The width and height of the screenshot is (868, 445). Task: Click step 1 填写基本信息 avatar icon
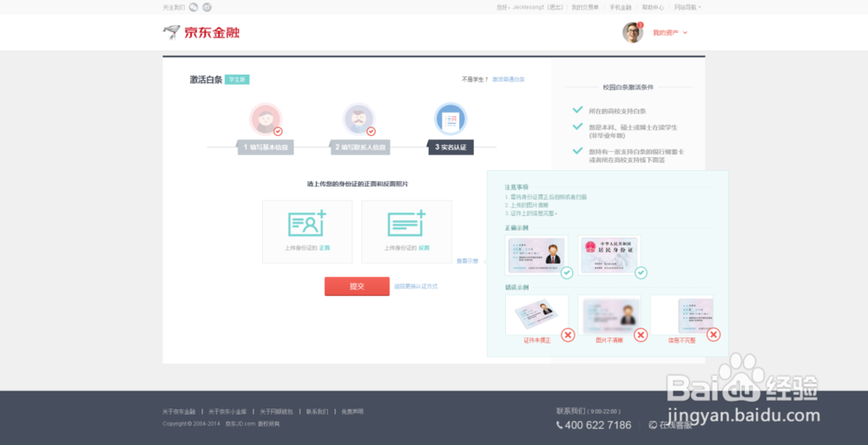point(266,119)
